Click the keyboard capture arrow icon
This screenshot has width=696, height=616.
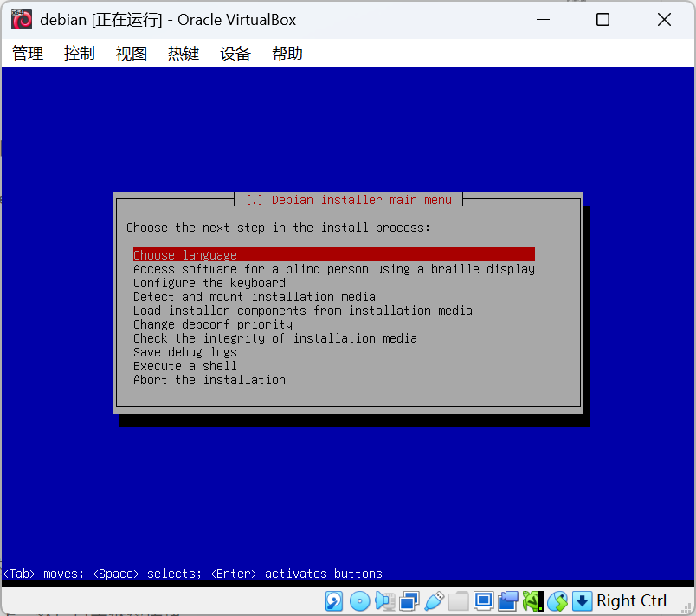click(x=582, y=601)
